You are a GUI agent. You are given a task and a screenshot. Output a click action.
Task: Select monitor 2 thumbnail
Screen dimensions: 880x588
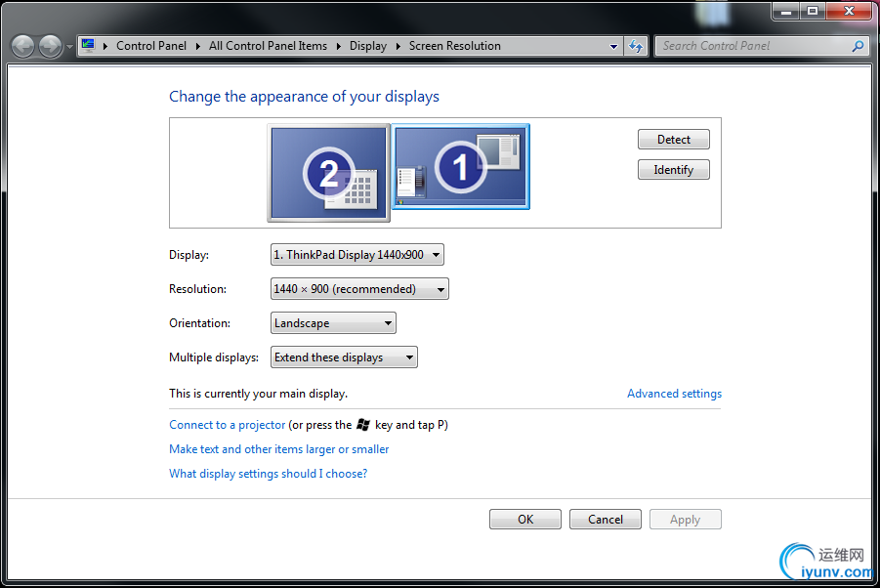point(329,173)
